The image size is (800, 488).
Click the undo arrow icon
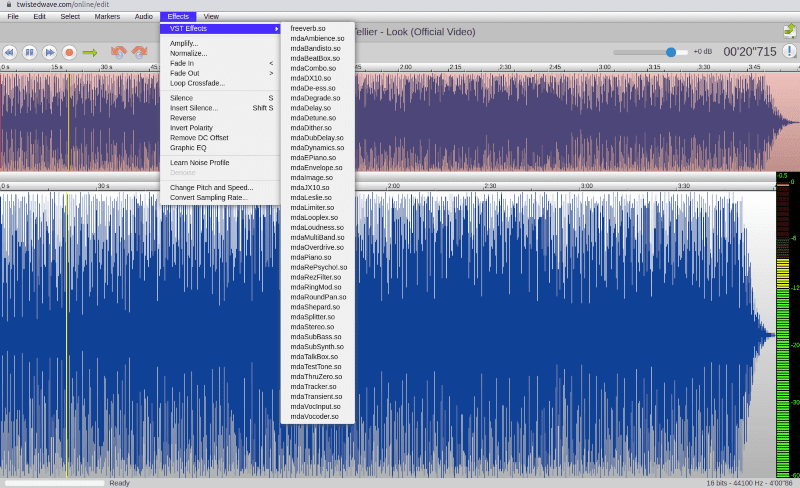coord(118,52)
